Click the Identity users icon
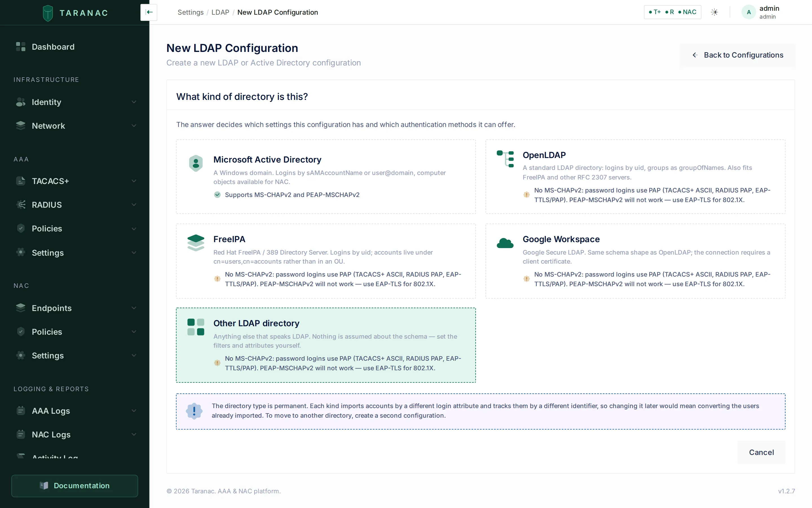The height and width of the screenshot is (508, 812). pos(21,102)
